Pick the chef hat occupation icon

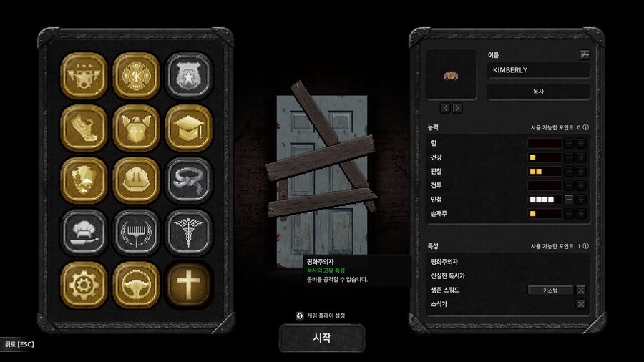tap(84, 233)
